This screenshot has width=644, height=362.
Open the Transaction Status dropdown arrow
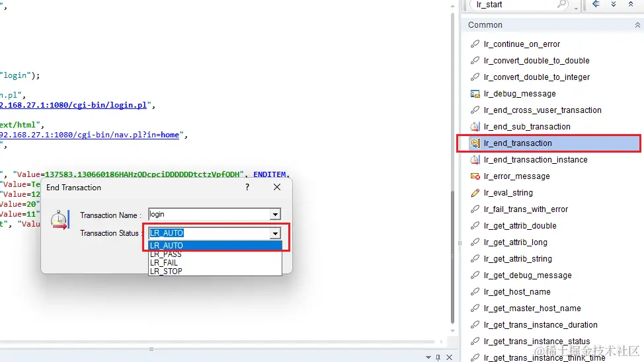click(x=275, y=233)
